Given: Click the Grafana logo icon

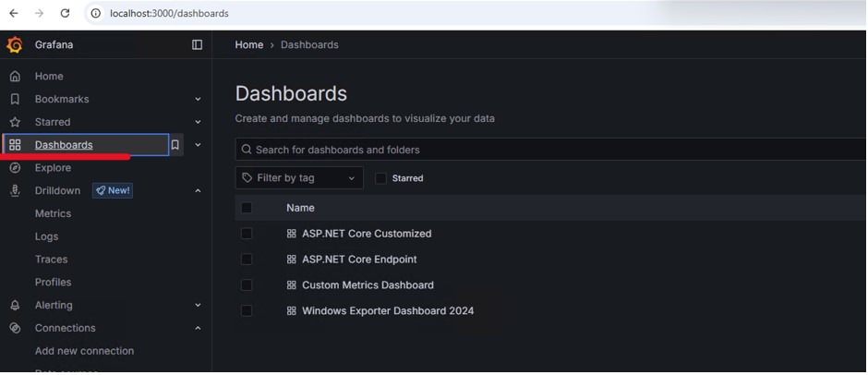Looking at the screenshot, I should (15, 45).
